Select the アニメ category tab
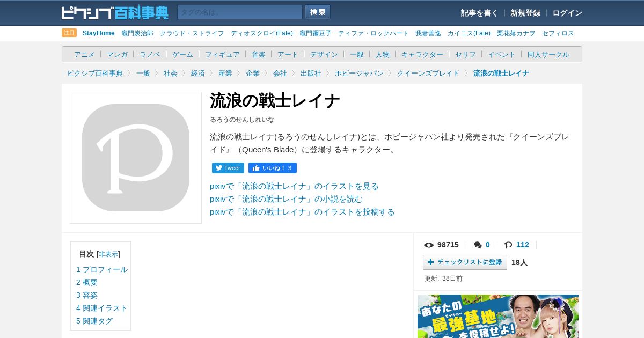644x338 pixels. pyautogui.click(x=84, y=54)
